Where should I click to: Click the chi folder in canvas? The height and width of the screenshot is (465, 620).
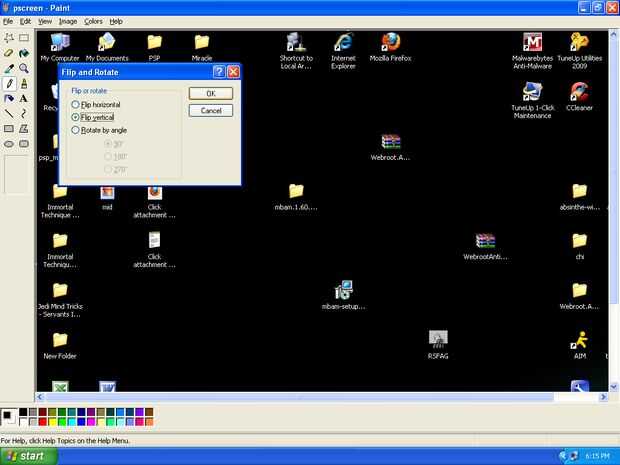580,241
